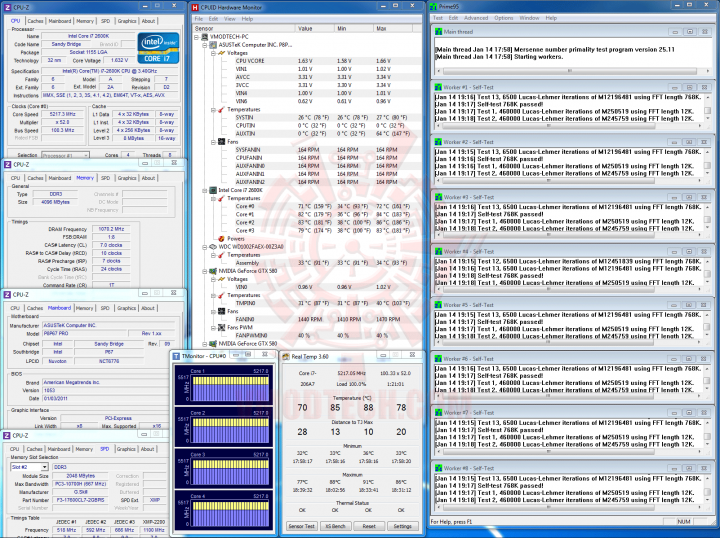720x538 pixels.
Task: Click the Max column header
Action: (x=393, y=28)
